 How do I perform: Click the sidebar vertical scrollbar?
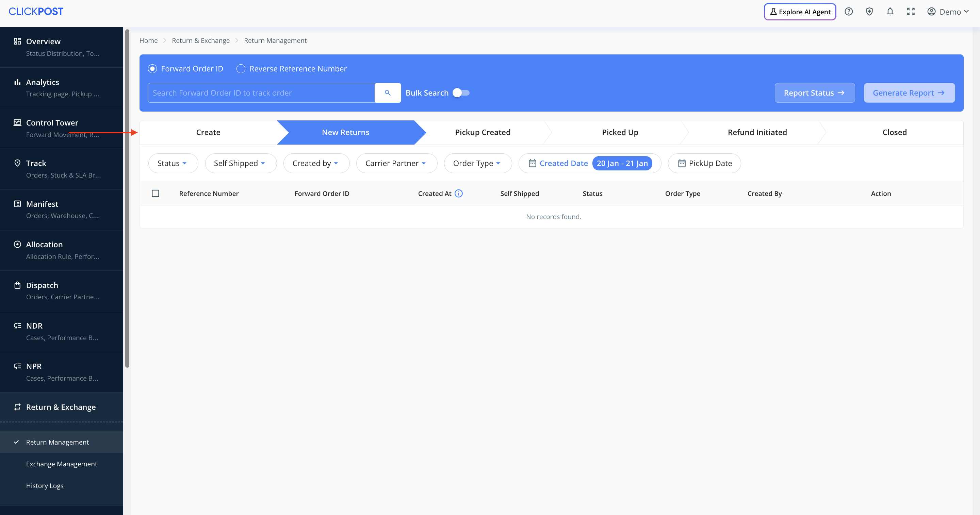tap(127, 198)
